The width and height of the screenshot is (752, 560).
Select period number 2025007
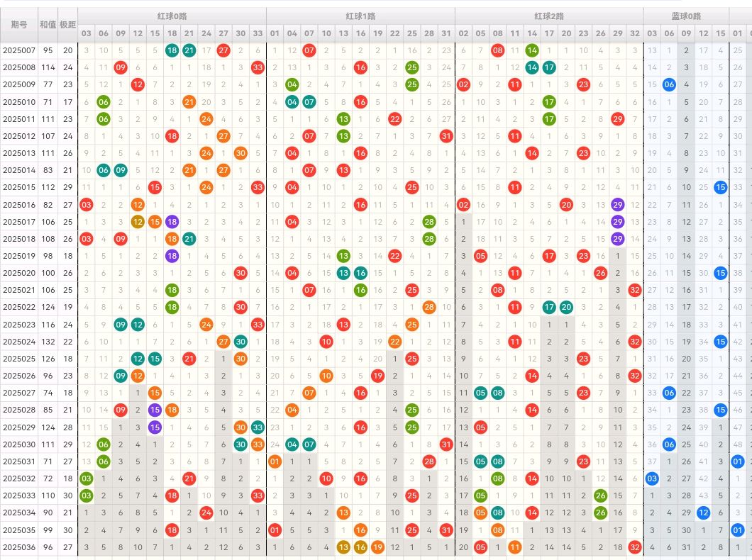click(19, 50)
